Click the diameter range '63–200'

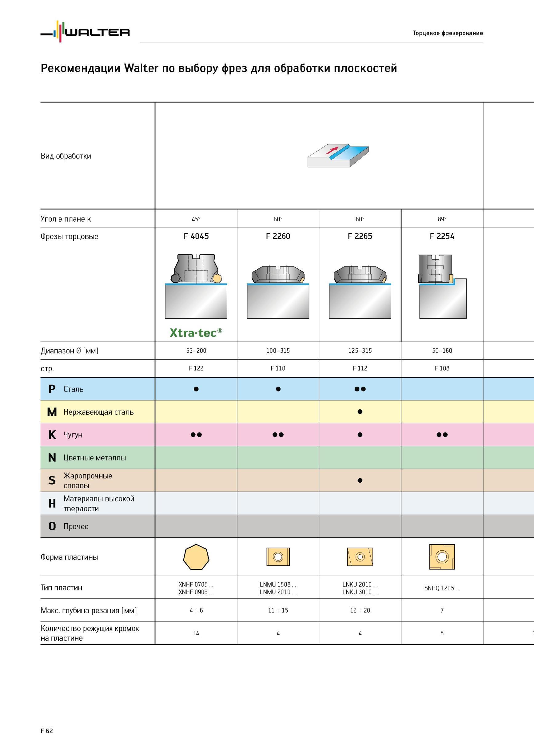point(196,351)
